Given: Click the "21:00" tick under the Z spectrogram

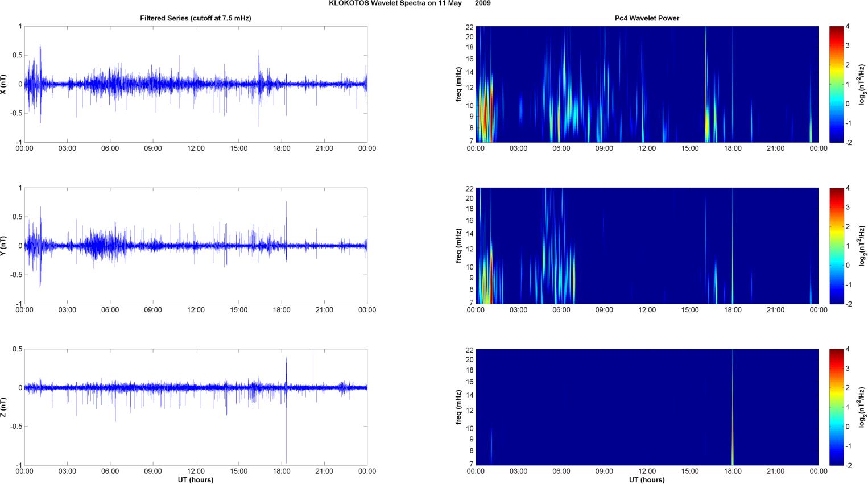Looking at the screenshot, I should point(776,471).
